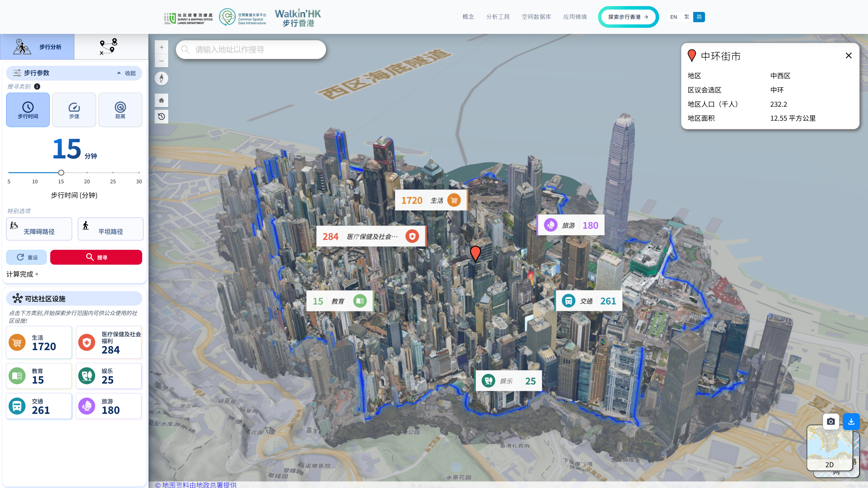This screenshot has height=488, width=868.
Task: Return to home map view
Action: [x=161, y=100]
